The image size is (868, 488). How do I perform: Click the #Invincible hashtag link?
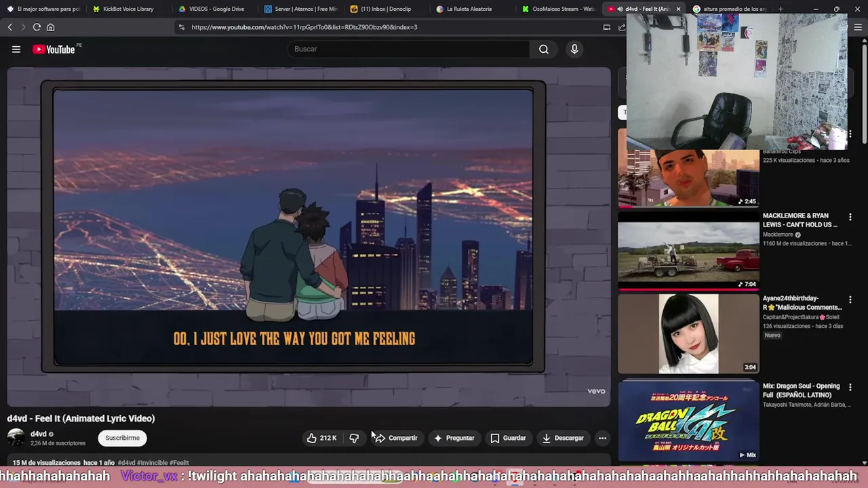point(153,463)
